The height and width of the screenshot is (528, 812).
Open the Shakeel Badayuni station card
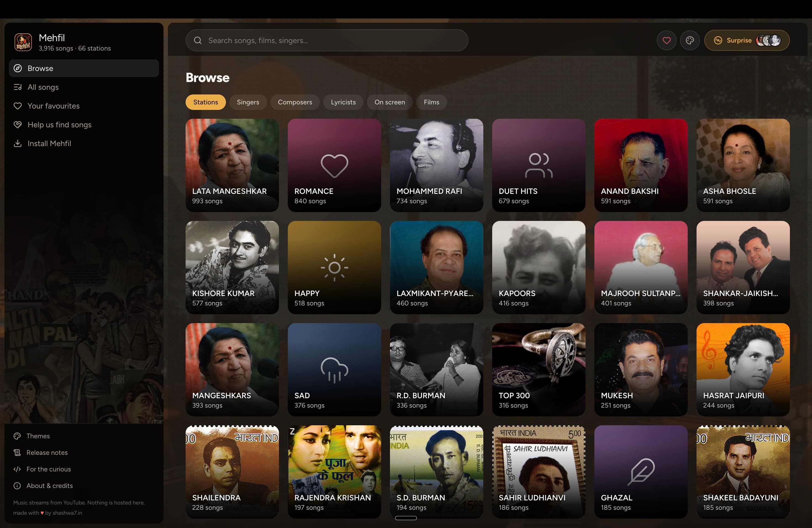743,472
